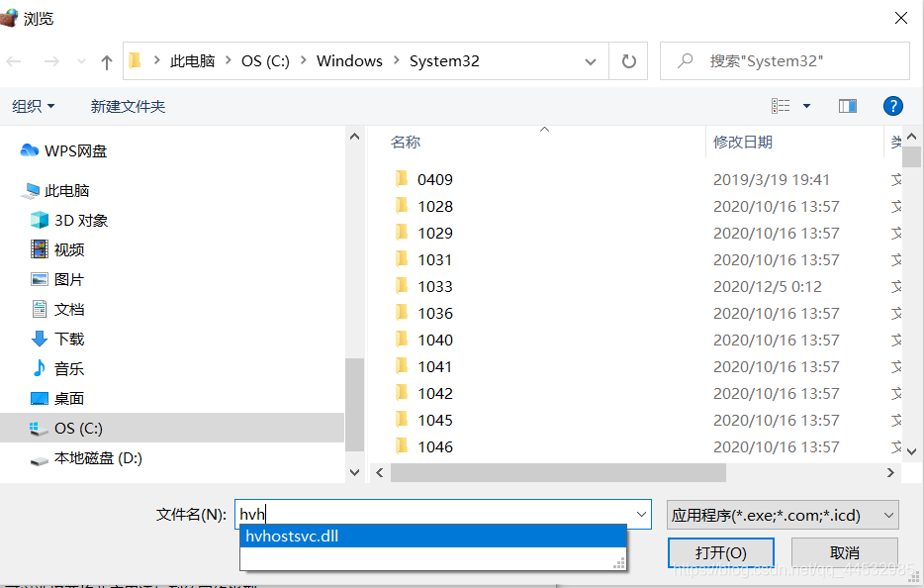Open 下载 folder in sidebar
This screenshot has width=924, height=588.
(57, 339)
